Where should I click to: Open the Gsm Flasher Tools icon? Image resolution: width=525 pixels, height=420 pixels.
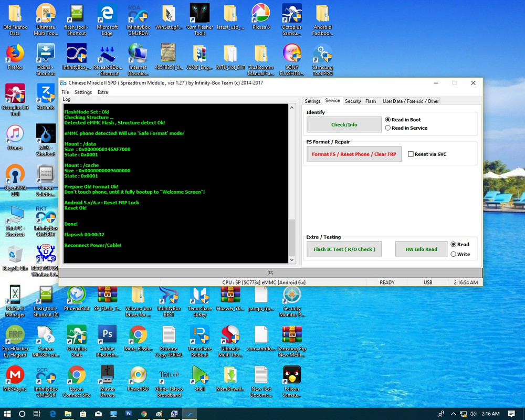click(199, 19)
